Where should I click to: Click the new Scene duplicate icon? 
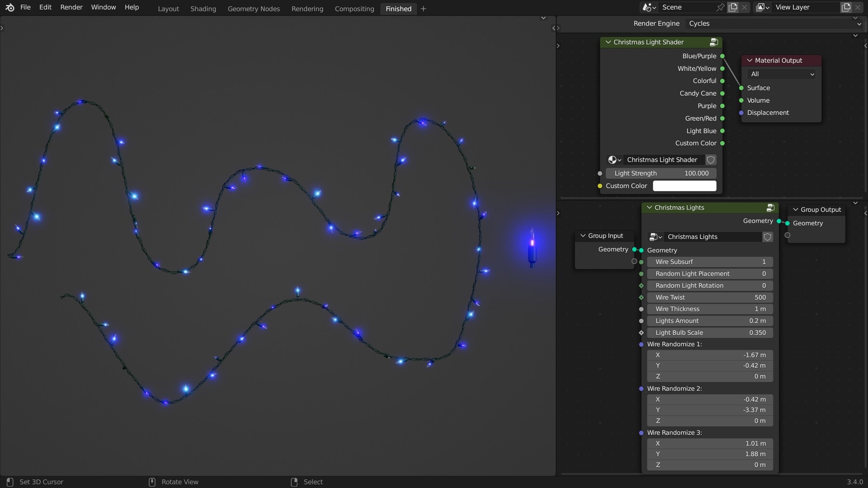[733, 7]
